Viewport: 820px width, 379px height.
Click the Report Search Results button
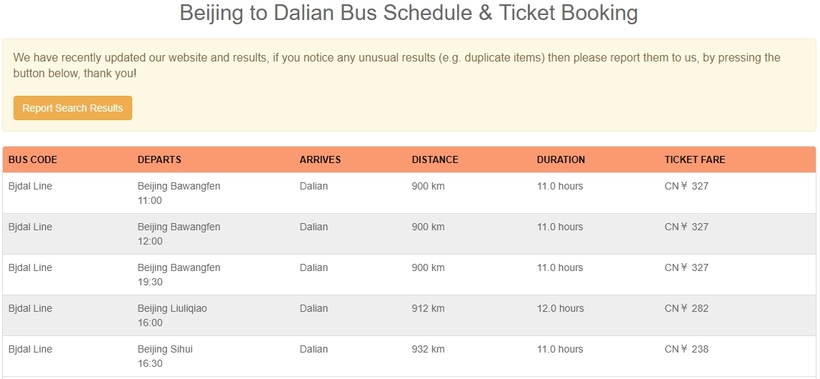point(73,108)
